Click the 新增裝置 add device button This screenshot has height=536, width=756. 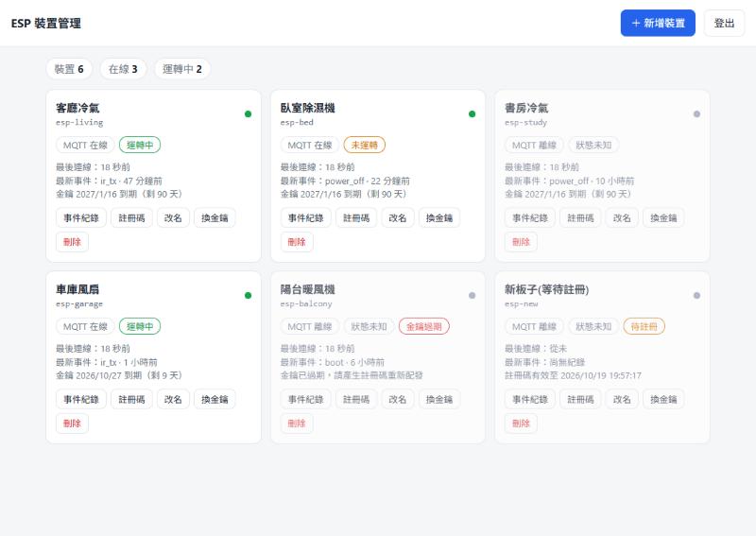click(658, 23)
